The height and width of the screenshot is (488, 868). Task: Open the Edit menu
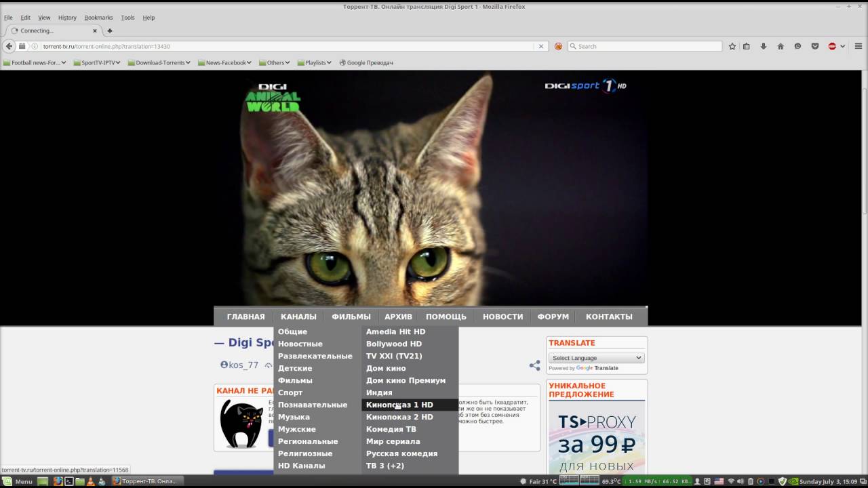click(25, 18)
